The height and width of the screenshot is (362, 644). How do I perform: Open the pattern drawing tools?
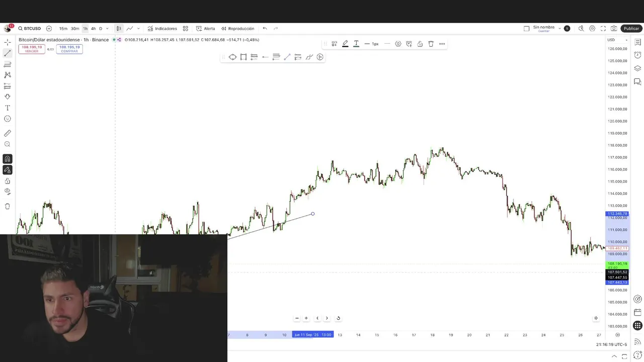click(8, 75)
